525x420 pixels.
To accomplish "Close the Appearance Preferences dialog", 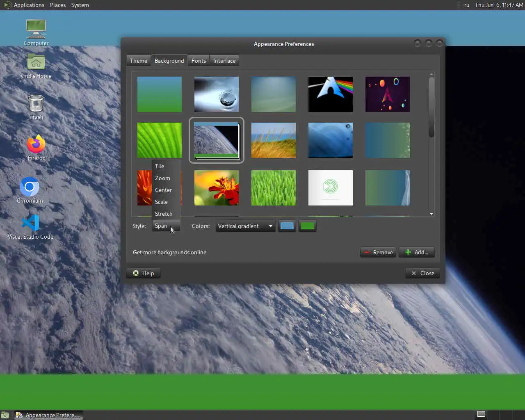I will (422, 273).
